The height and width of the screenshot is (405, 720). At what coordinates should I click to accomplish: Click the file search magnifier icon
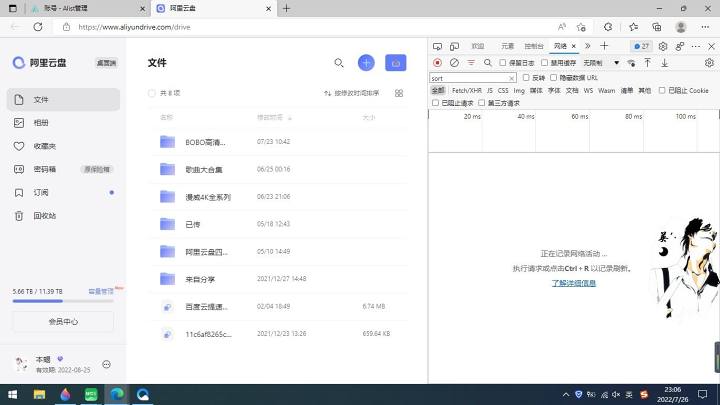click(339, 63)
